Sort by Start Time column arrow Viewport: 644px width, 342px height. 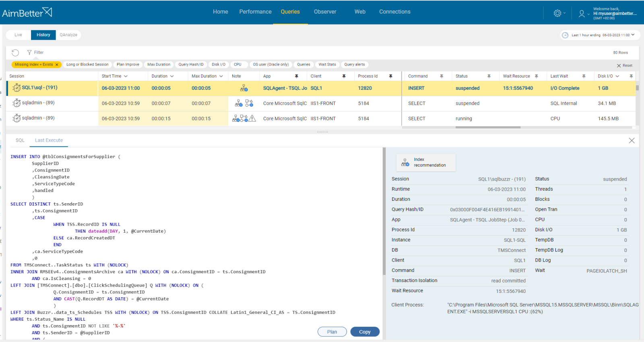click(126, 76)
